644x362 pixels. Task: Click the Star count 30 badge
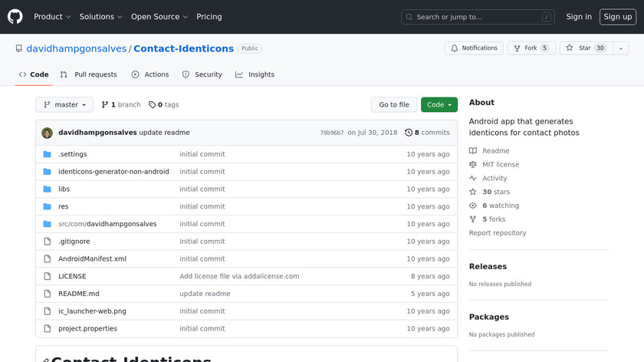click(x=600, y=48)
